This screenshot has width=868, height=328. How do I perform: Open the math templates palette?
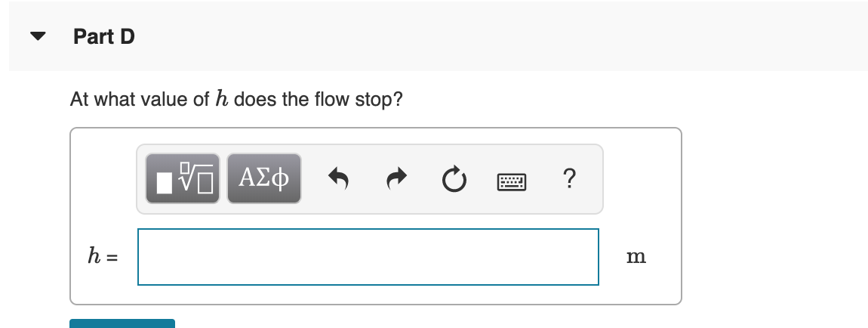point(183,178)
